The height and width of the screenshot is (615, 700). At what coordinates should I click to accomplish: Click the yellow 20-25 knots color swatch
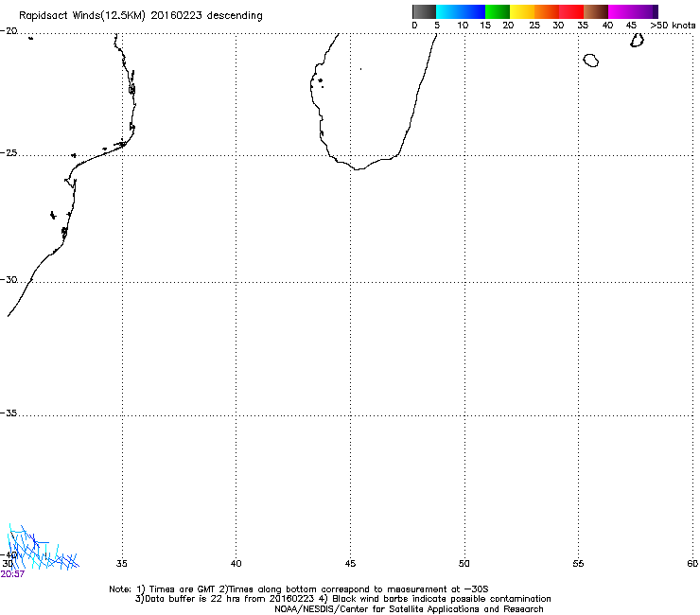coord(522,11)
